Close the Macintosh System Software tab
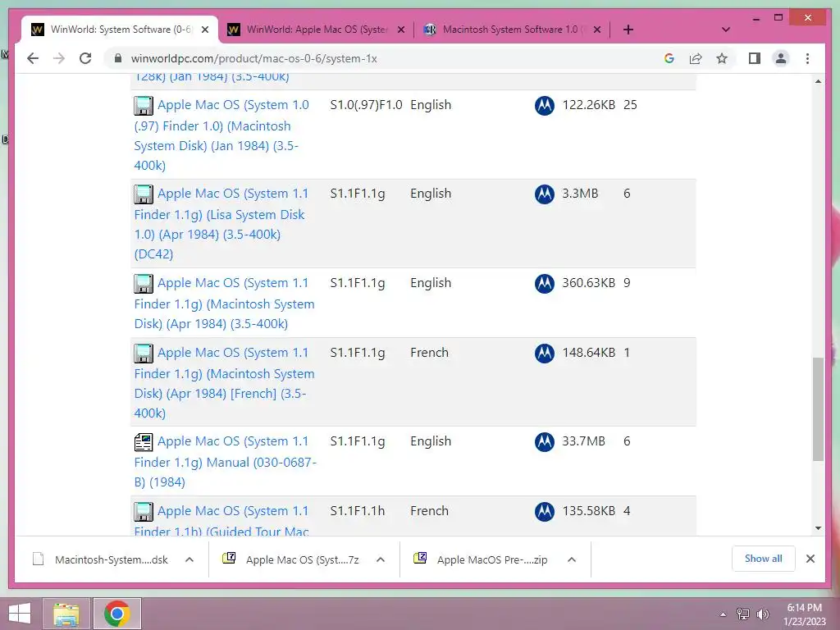This screenshot has width=840, height=630. pyautogui.click(x=597, y=30)
